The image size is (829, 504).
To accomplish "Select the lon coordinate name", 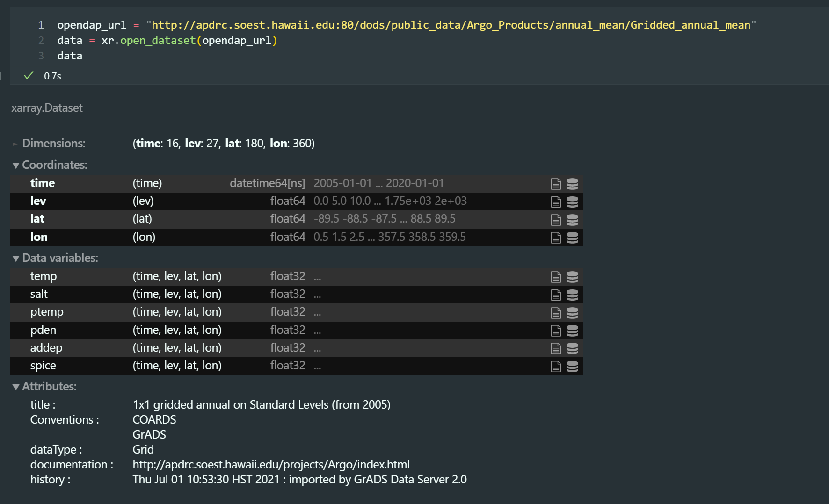I will [x=39, y=237].
